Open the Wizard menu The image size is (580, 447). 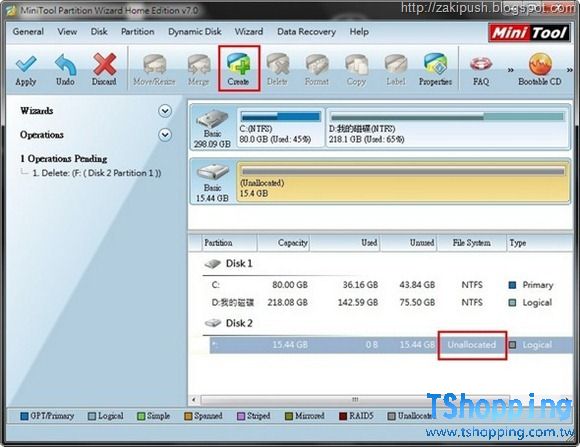(x=249, y=32)
